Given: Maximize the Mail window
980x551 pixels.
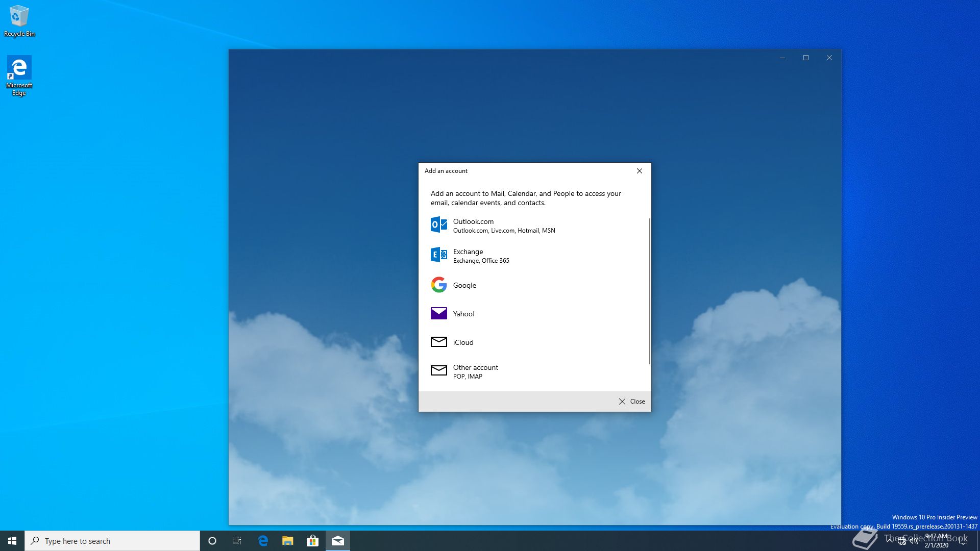Looking at the screenshot, I should click(x=806, y=58).
